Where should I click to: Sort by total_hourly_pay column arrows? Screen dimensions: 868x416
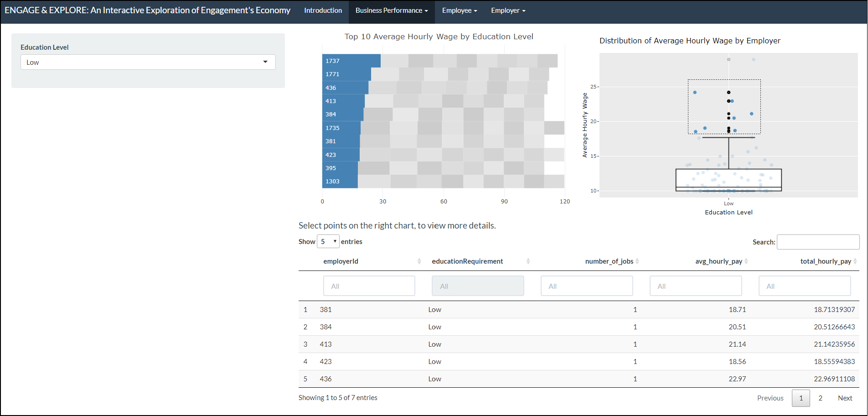(x=855, y=261)
